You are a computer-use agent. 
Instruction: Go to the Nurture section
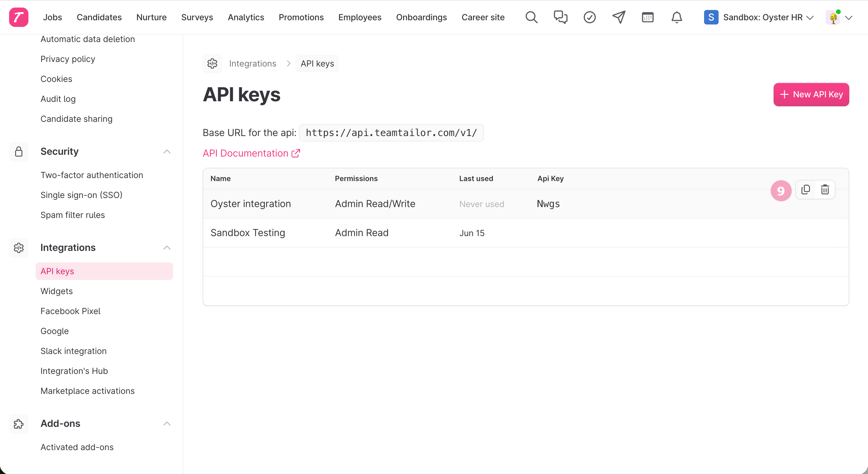[x=151, y=17]
